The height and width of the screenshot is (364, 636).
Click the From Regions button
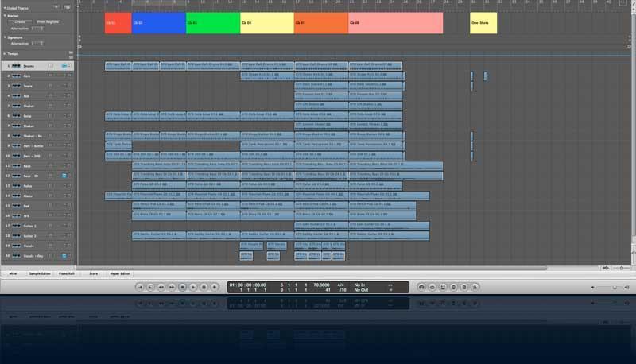click(x=48, y=21)
